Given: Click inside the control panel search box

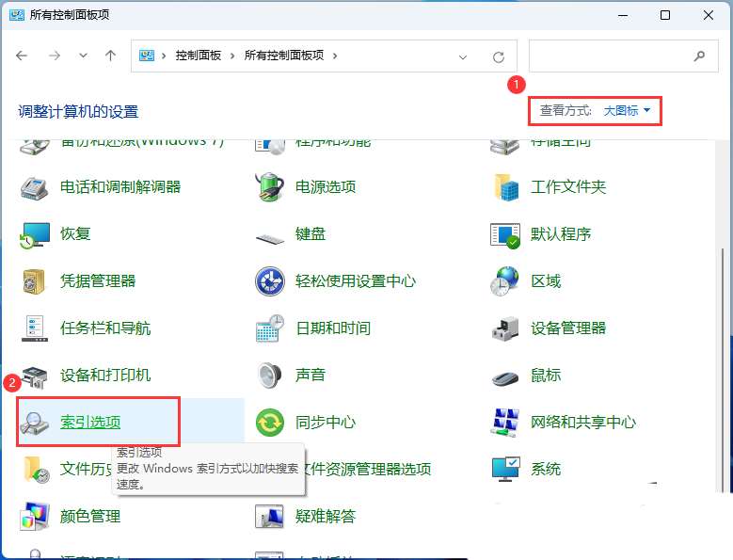Looking at the screenshot, I should pos(624,56).
